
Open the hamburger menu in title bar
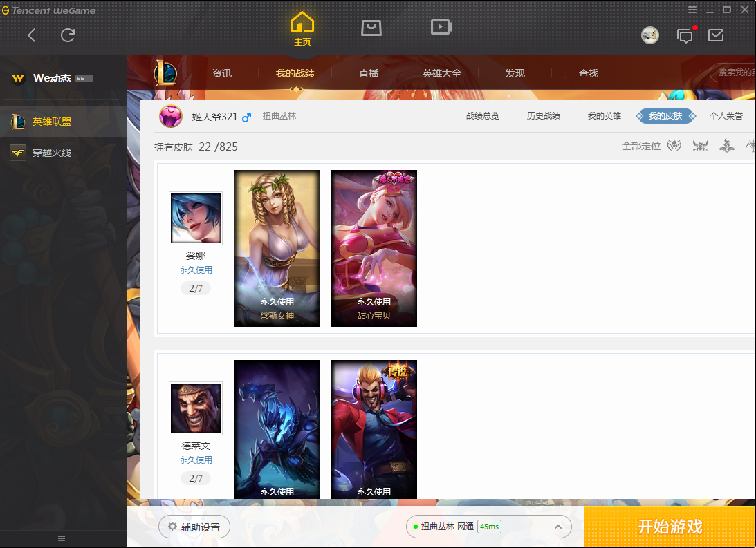click(692, 10)
